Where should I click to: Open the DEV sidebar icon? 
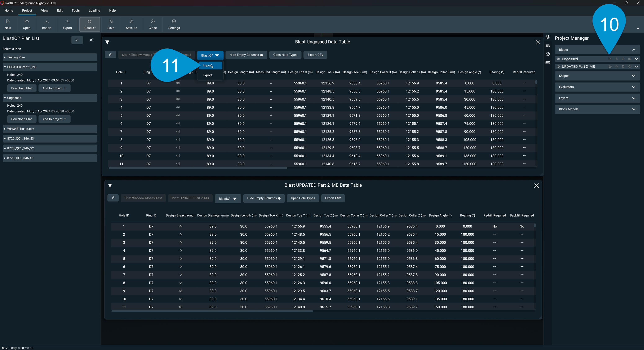(547, 62)
